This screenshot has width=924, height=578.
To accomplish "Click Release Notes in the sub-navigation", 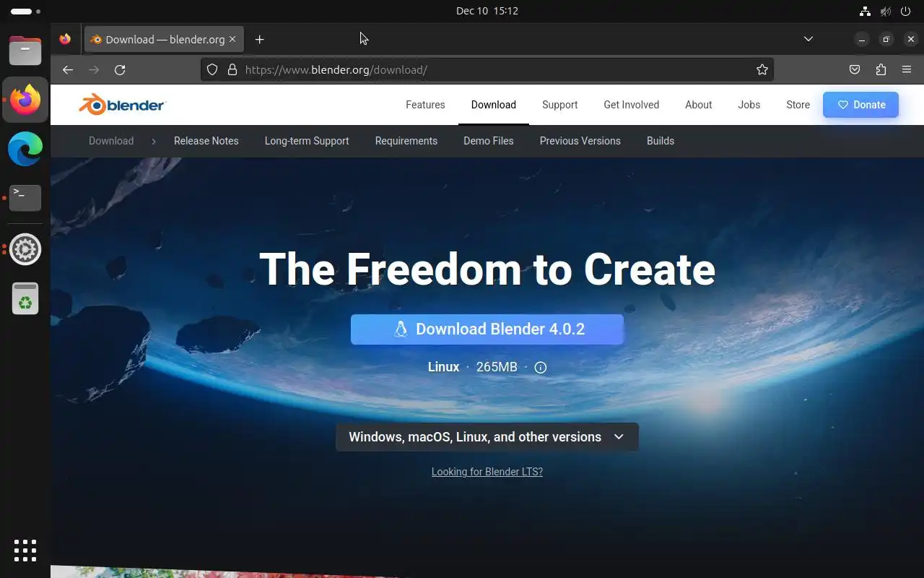I will (x=206, y=141).
